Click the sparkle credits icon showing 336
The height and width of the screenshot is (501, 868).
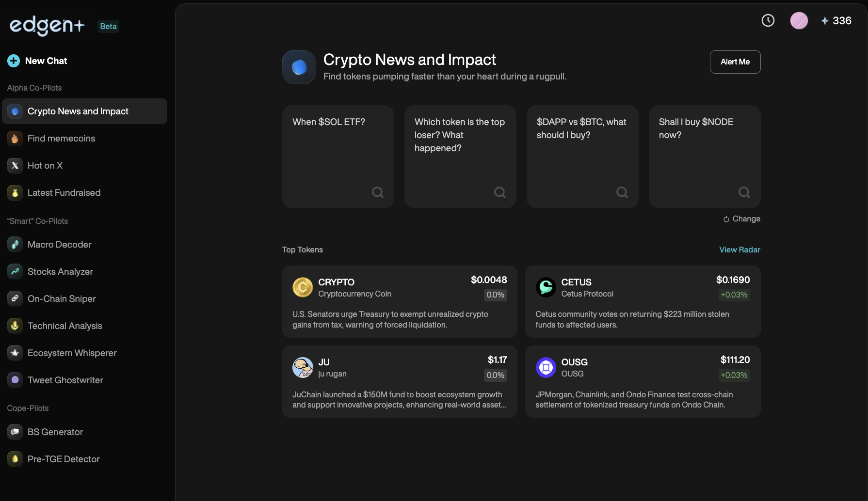[x=825, y=21]
